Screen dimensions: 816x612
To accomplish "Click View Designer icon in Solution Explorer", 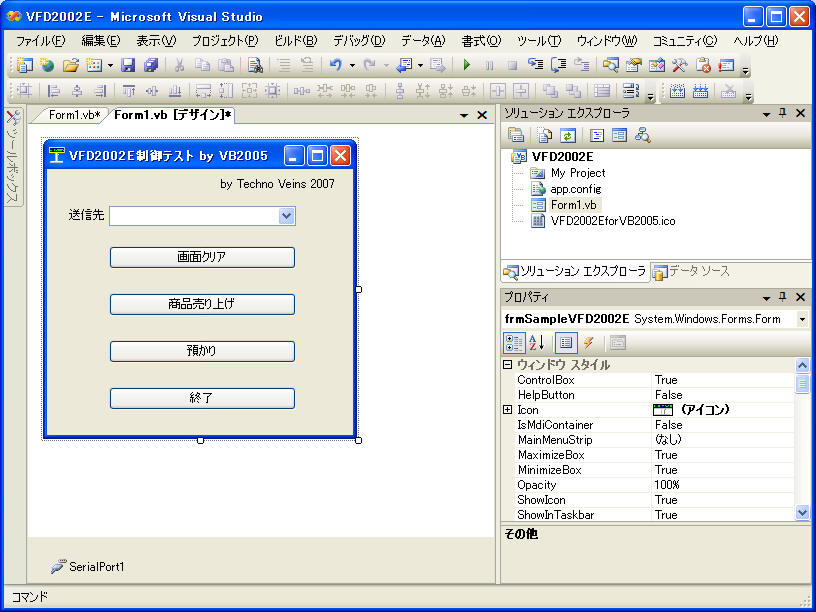I will pos(619,136).
